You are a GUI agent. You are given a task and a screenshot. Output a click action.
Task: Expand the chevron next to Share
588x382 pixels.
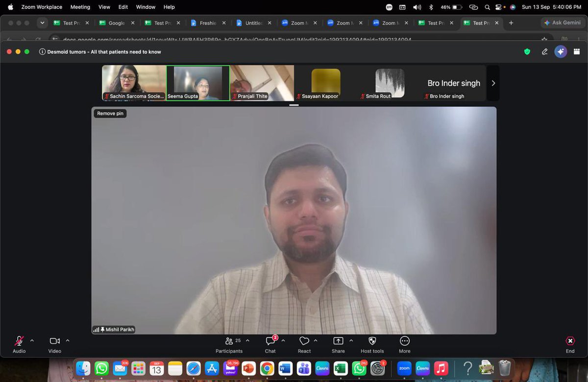(351, 340)
